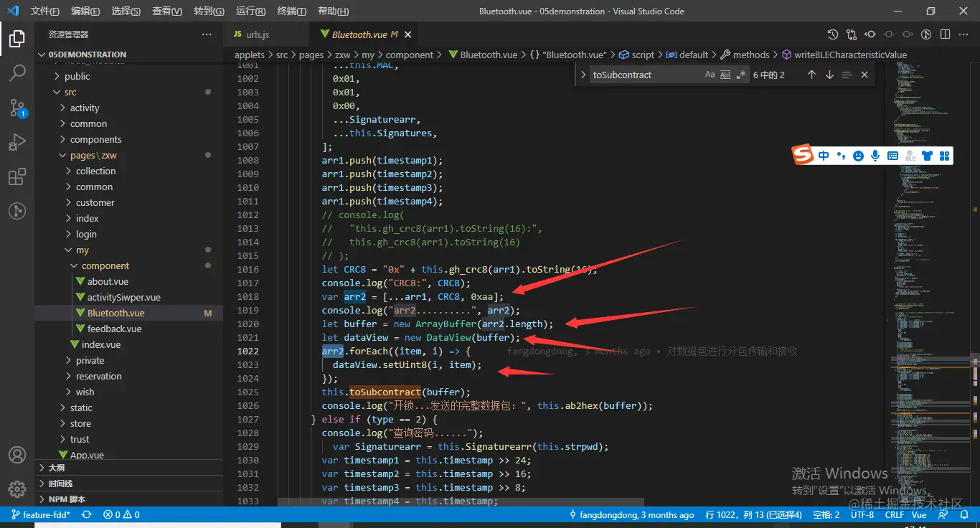Click Sogou voice input microphone icon

pyautogui.click(x=875, y=156)
